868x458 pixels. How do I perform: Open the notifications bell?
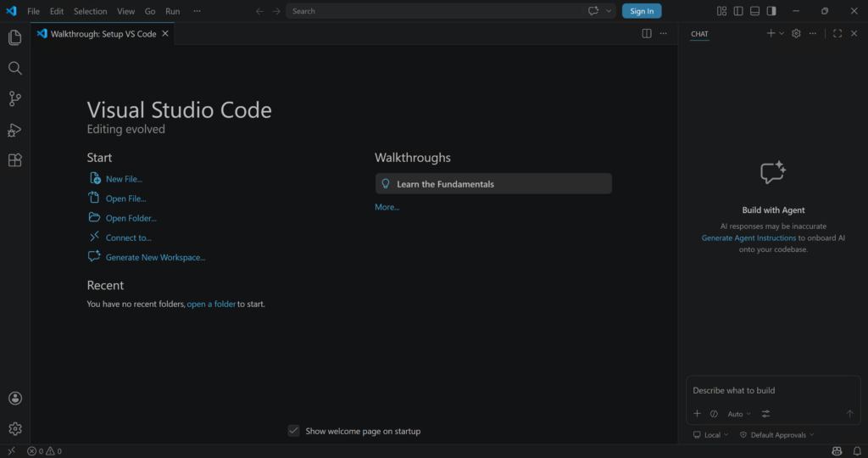pos(857,451)
